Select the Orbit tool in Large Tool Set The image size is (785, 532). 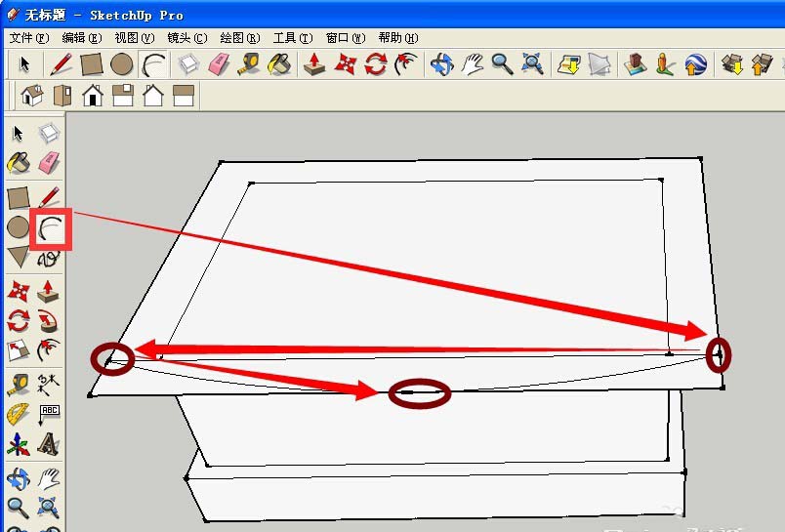tap(18, 478)
